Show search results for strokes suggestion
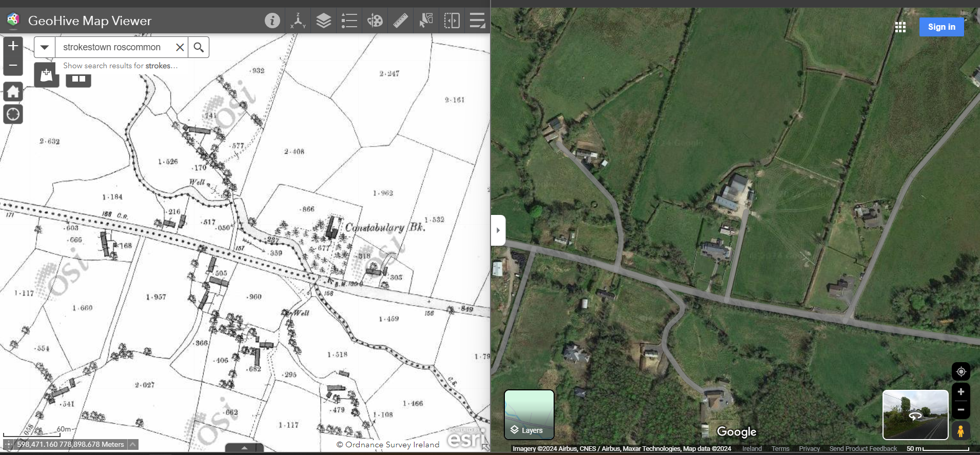The width and height of the screenshot is (980, 455). [x=121, y=66]
